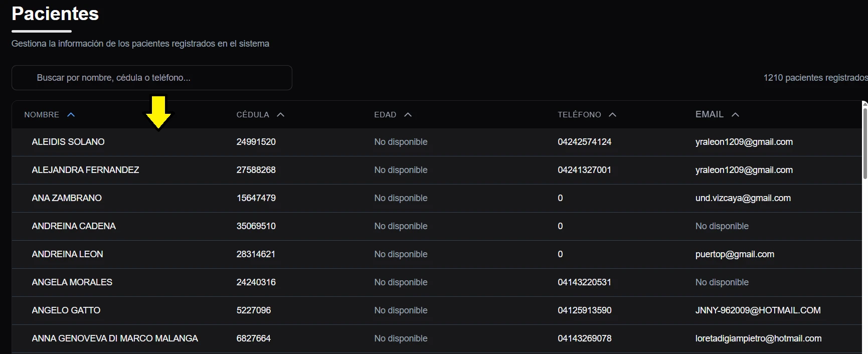Click the sort arrow beside NOMBRE
Viewport: 868px width, 354px height.
pyautogui.click(x=71, y=115)
